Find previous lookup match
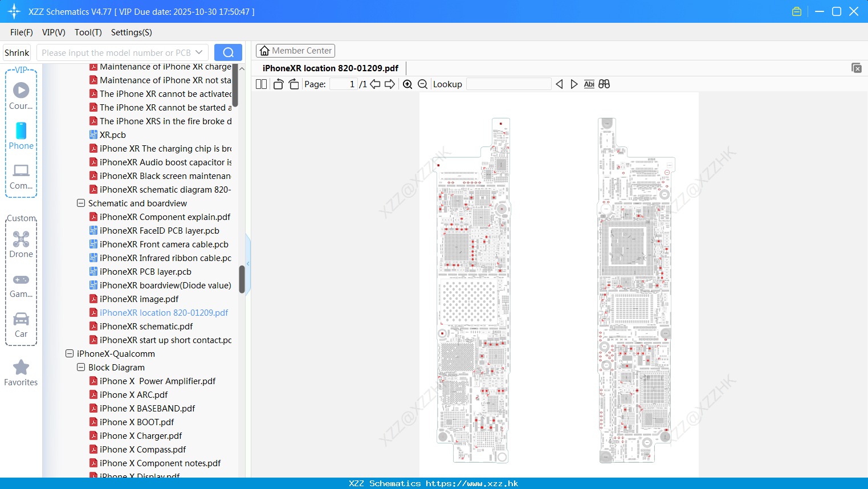 click(559, 84)
